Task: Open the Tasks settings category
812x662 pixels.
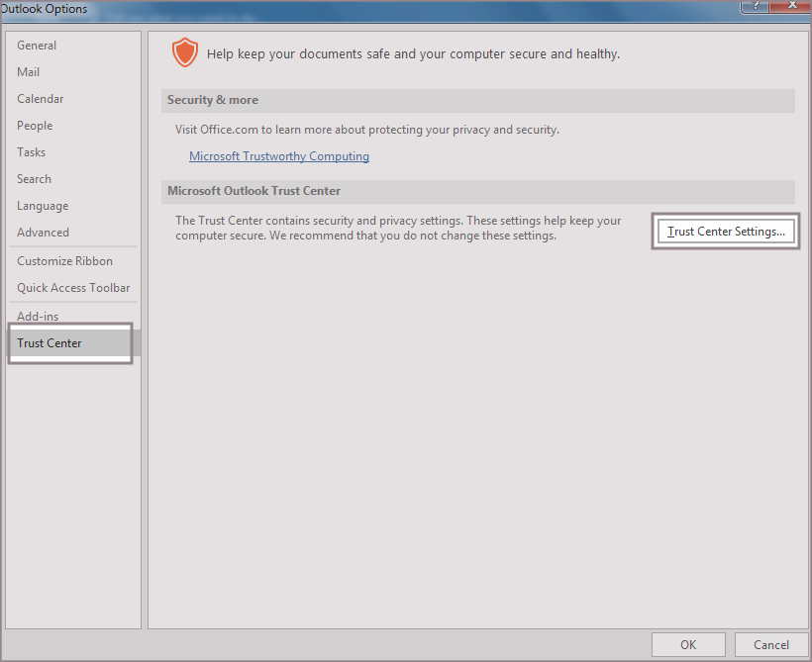Action: (32, 152)
